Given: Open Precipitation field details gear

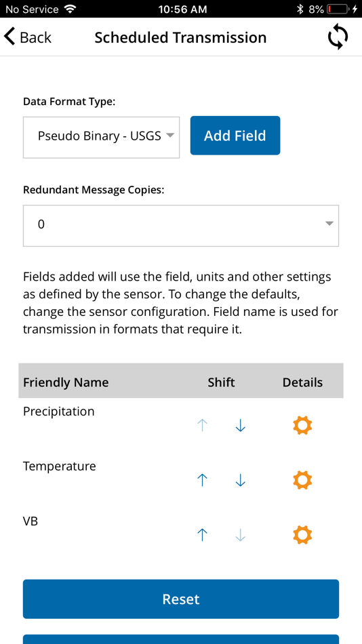Looking at the screenshot, I should pos(302,425).
